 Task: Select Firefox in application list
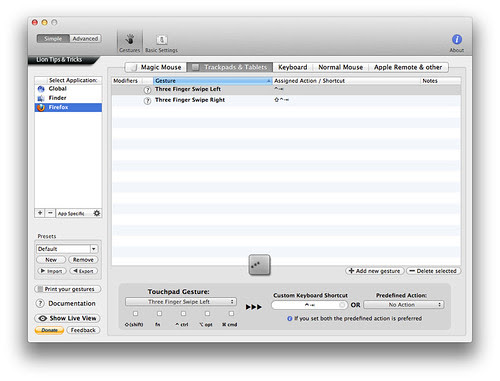tap(68, 107)
